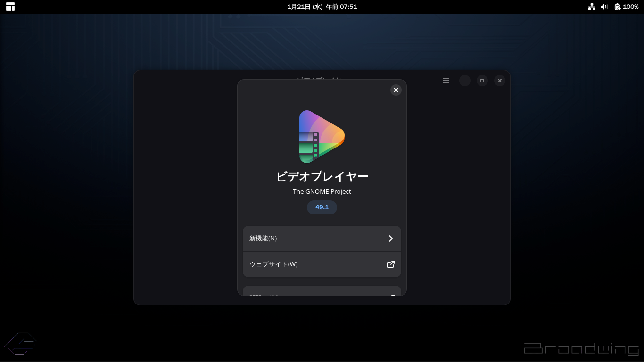This screenshot has width=644, height=362.
Task: Minimize the video player window
Action: 465,81
